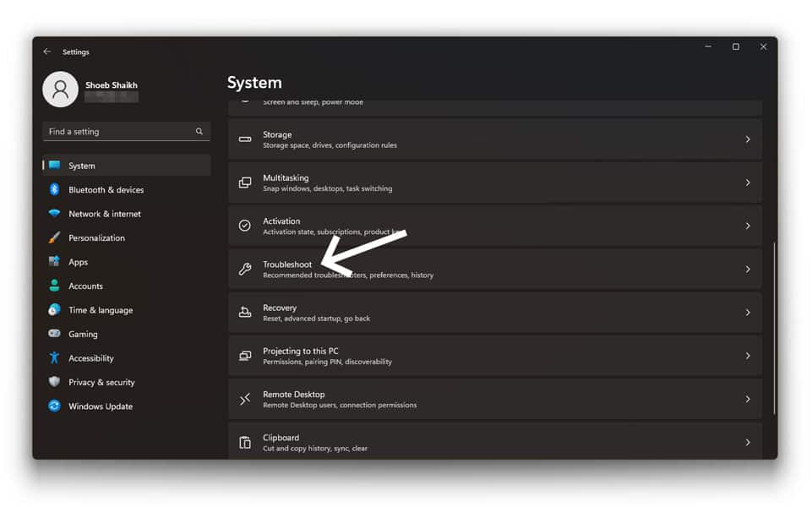Click the Bluetooth icon in sidebar
The width and height of the screenshot is (812, 507).
coord(54,189)
